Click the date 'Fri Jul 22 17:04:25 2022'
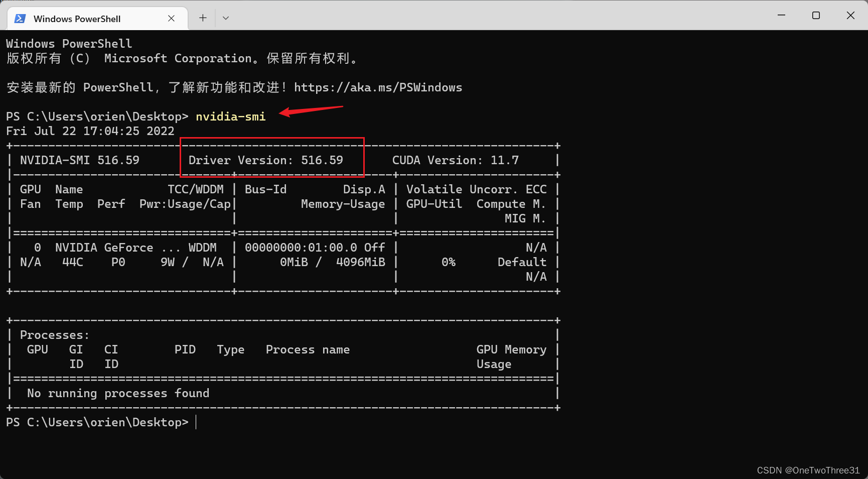The width and height of the screenshot is (868, 479). [x=90, y=131]
